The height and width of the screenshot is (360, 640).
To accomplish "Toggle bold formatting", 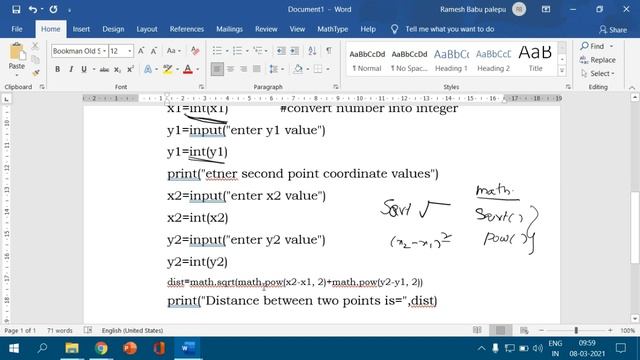I will click(x=58, y=69).
